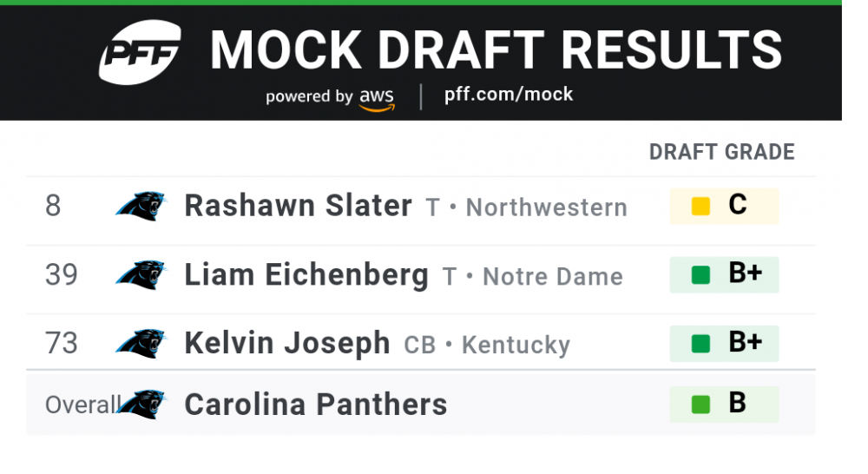Viewport: 868px width, 474px height.
Task: Click pick number 8
Action: point(53,207)
